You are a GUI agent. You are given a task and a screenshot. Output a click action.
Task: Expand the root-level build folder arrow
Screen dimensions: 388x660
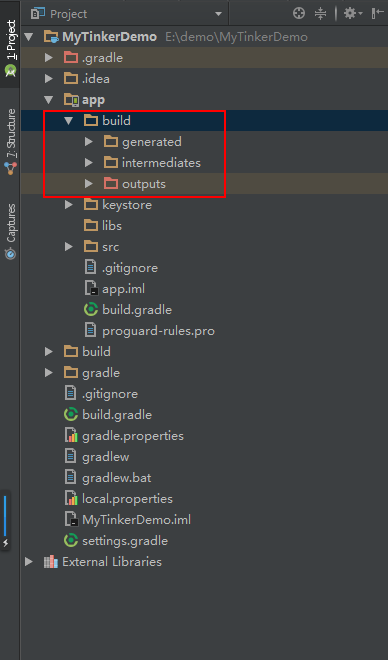pos(49,352)
